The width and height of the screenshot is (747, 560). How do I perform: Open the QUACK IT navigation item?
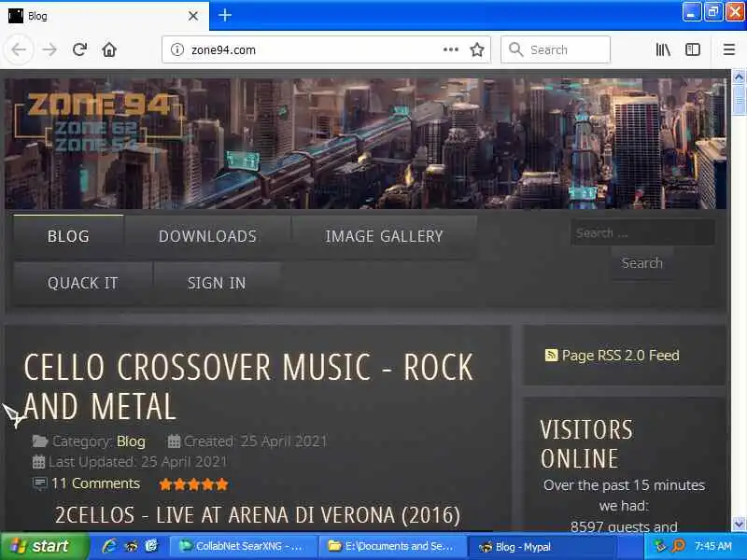pyautogui.click(x=82, y=283)
